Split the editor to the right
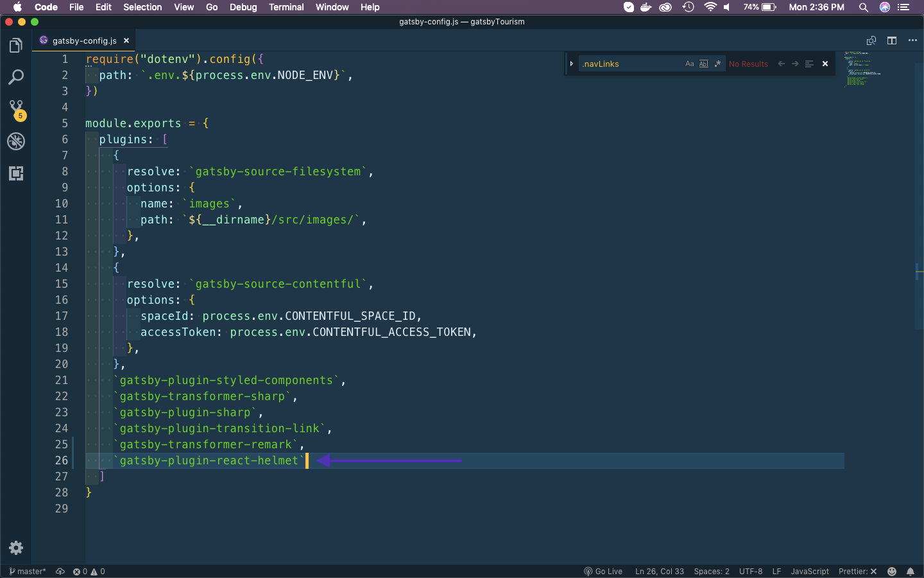 click(x=892, y=40)
